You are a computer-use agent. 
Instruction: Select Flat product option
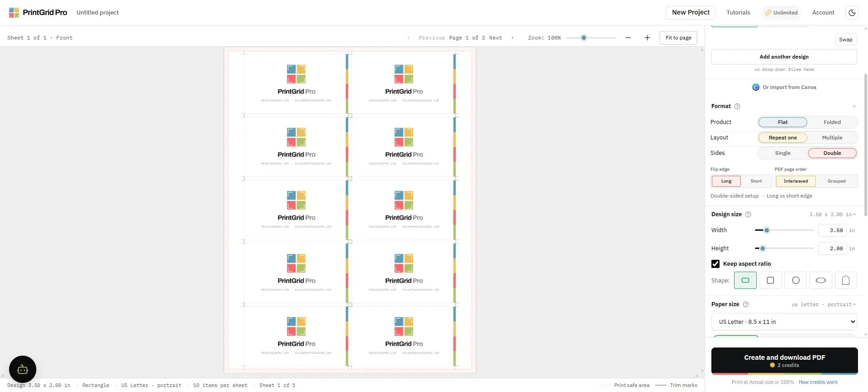point(783,122)
